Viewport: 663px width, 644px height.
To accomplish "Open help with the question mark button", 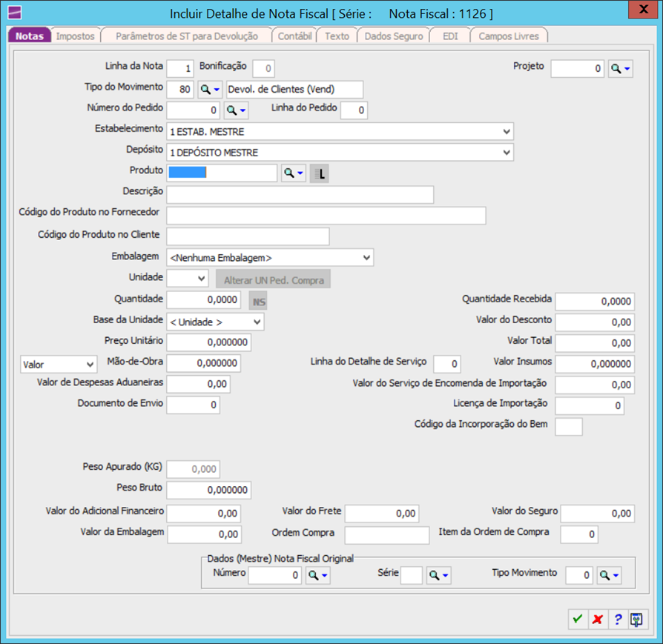I will point(618,620).
